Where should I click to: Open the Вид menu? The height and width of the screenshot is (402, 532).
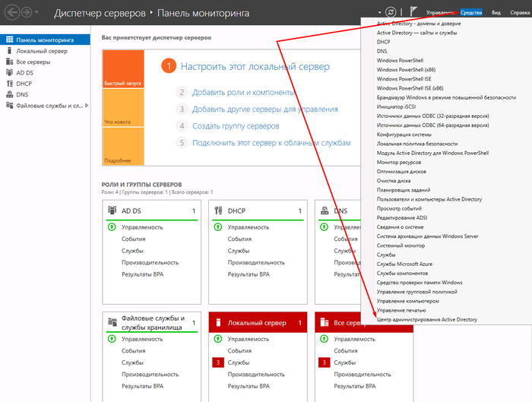pos(496,13)
